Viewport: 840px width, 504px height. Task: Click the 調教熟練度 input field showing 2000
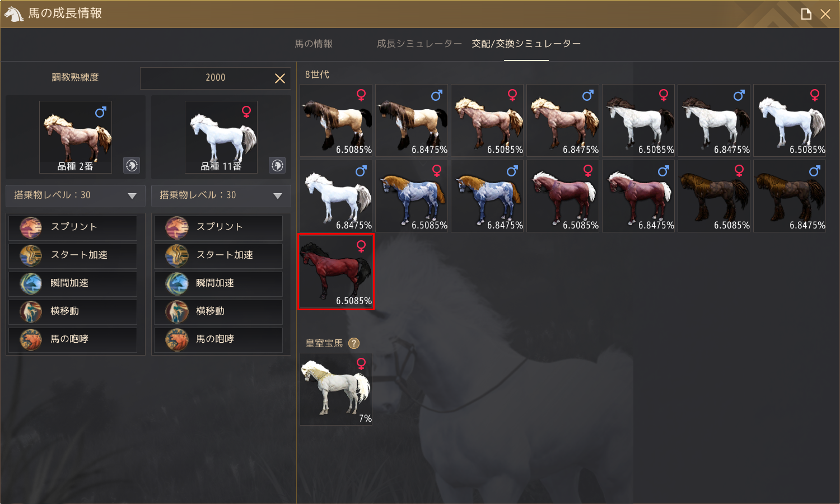[x=216, y=78]
